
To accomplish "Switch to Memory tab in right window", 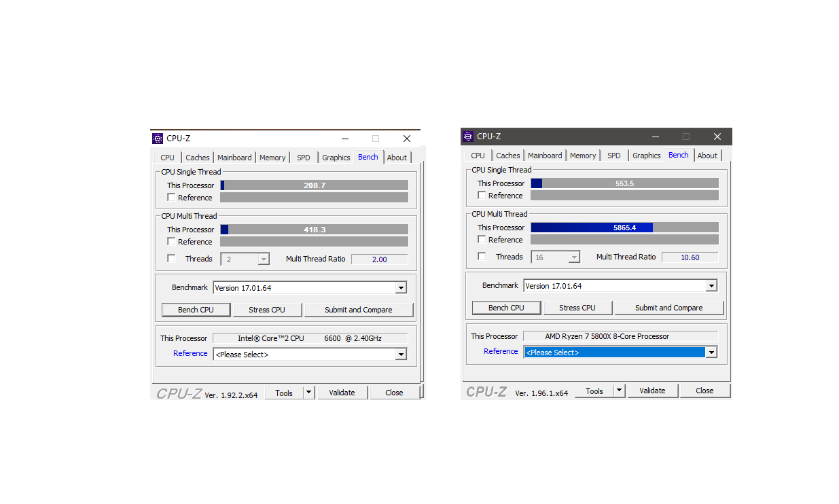I will click(583, 156).
